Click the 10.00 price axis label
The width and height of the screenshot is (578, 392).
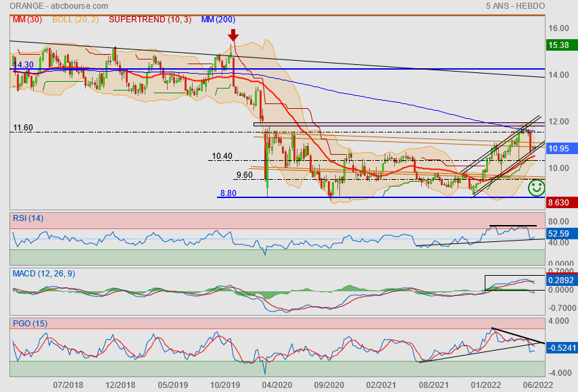point(559,168)
